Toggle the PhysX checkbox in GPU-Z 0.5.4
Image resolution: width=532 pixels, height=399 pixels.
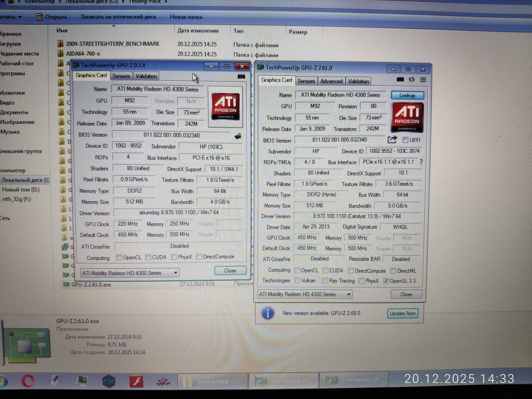(174, 257)
